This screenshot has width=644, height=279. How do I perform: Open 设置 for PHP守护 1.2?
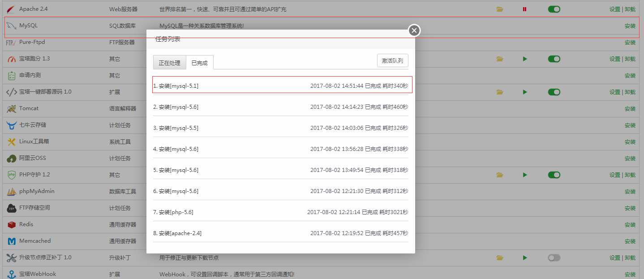tap(614, 175)
